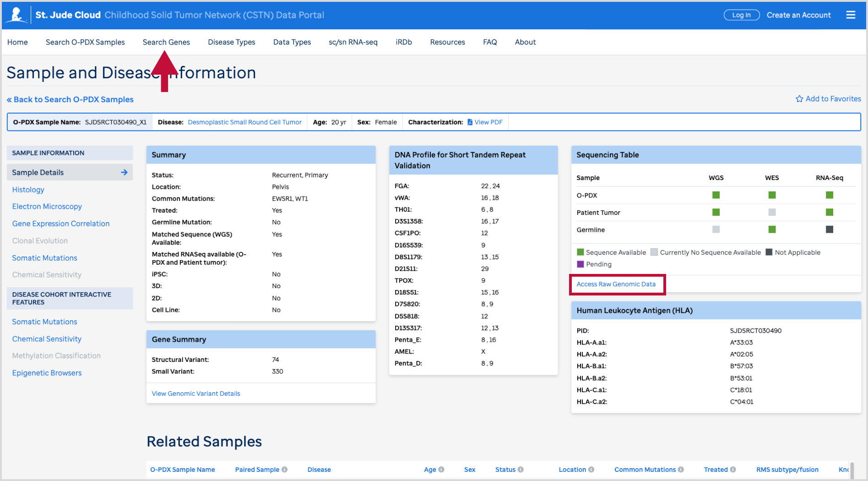Click Paired Sample info icon
This screenshot has height=481, width=868.
[x=284, y=470]
